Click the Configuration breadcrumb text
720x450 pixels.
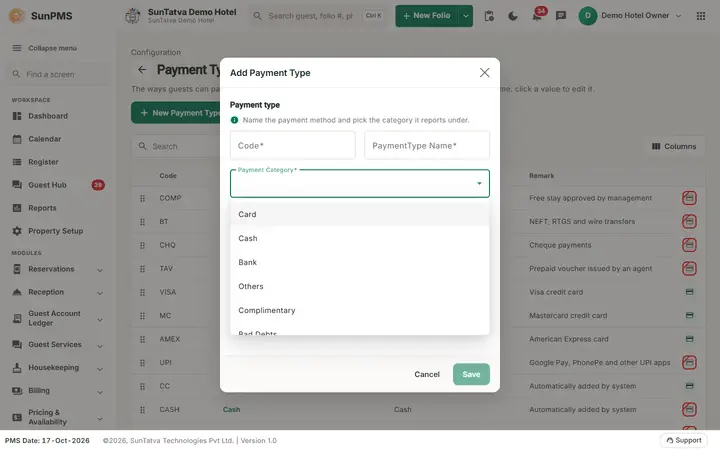(156, 52)
